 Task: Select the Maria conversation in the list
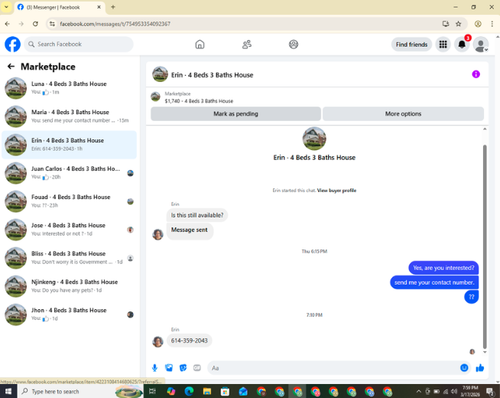tap(69, 116)
